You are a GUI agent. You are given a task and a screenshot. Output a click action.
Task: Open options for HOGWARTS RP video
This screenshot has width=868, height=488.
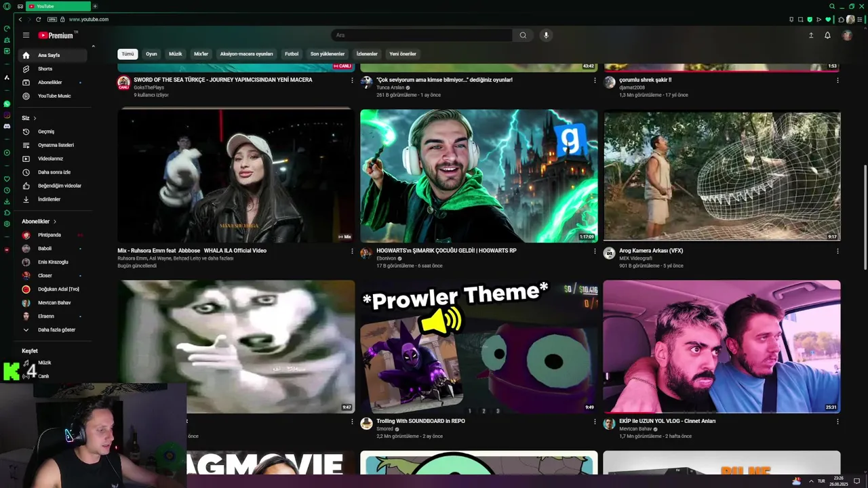click(595, 251)
